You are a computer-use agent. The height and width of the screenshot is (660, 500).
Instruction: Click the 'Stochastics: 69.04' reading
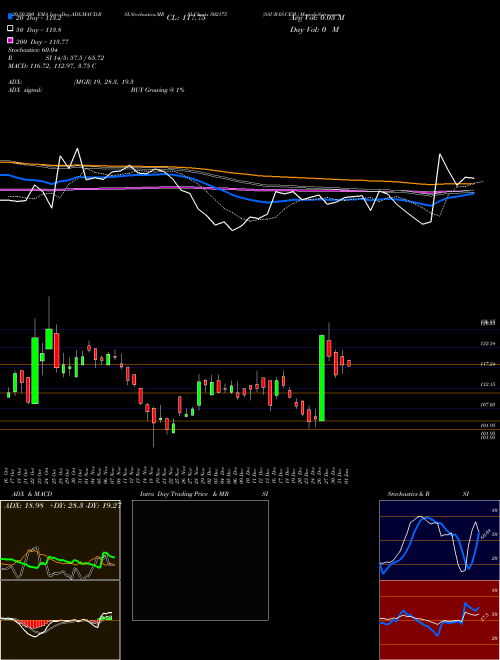coord(32,50)
